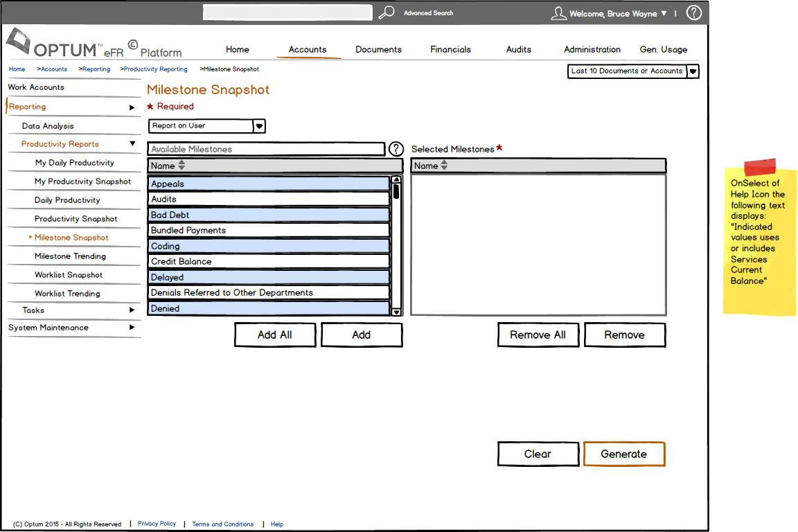Select Bad Debt in Available Milestones
The height and width of the screenshot is (532, 798).
269,215
